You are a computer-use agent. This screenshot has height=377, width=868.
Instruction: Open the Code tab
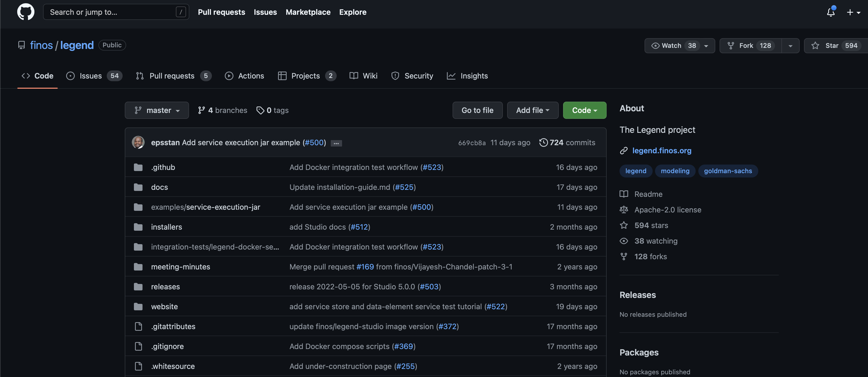click(x=37, y=76)
